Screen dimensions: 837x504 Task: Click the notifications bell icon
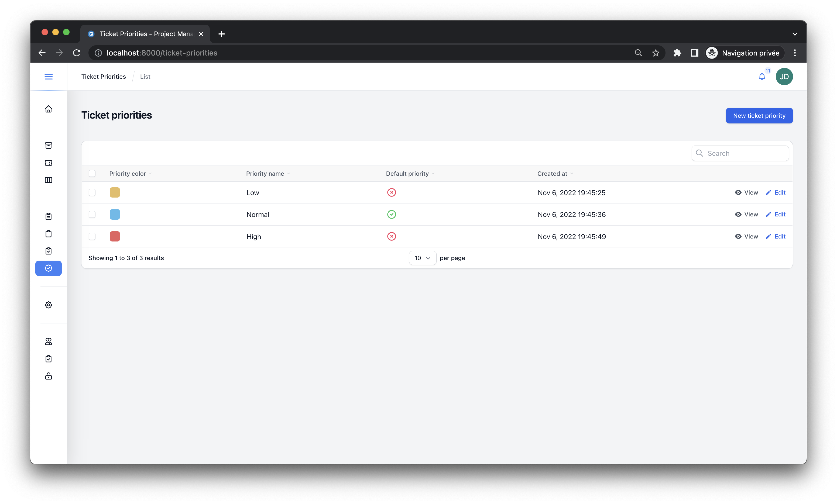click(x=762, y=77)
